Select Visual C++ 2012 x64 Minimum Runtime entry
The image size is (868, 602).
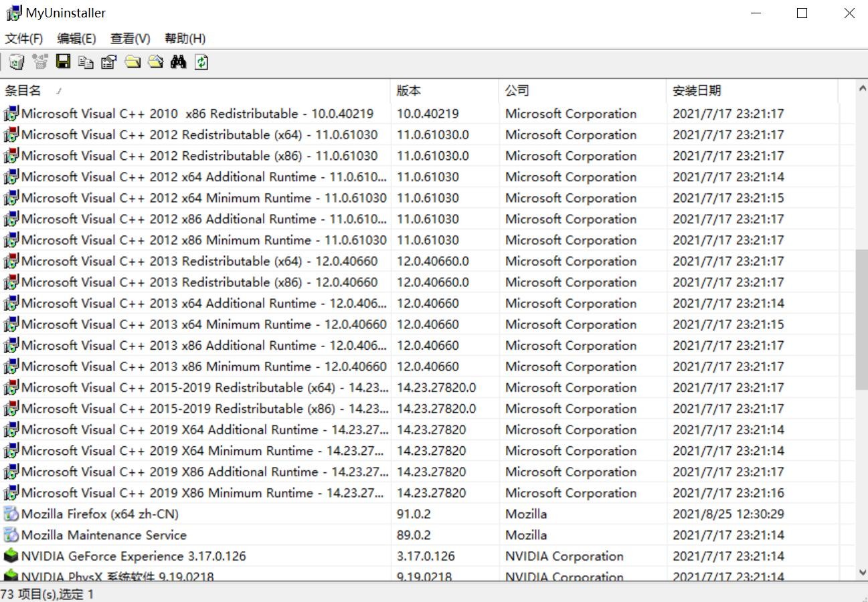204,198
